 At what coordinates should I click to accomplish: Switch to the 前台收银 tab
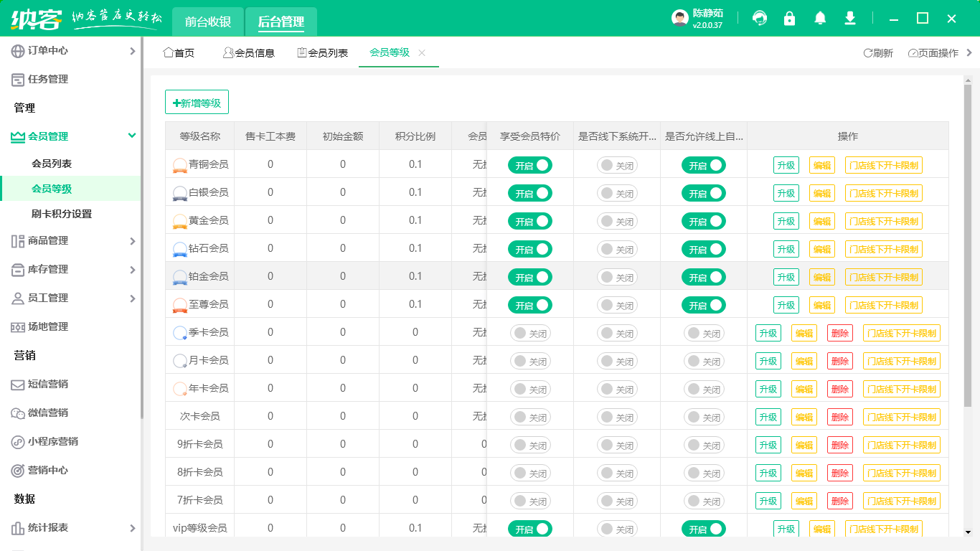208,22
